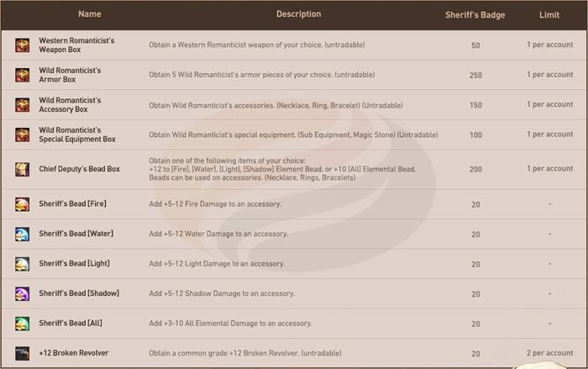The width and height of the screenshot is (588, 369).
Task: Select the Sheriff's Bead [Water] icon
Action: (22, 235)
